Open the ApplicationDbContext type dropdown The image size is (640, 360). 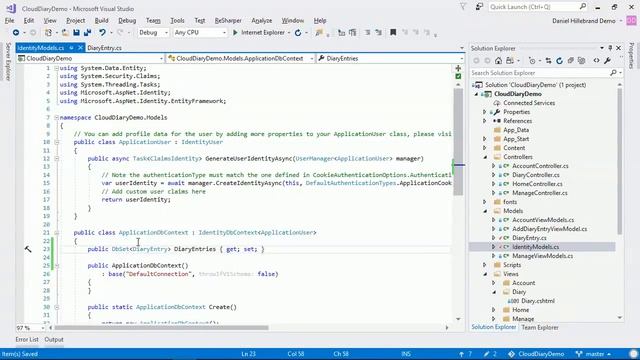click(240, 59)
